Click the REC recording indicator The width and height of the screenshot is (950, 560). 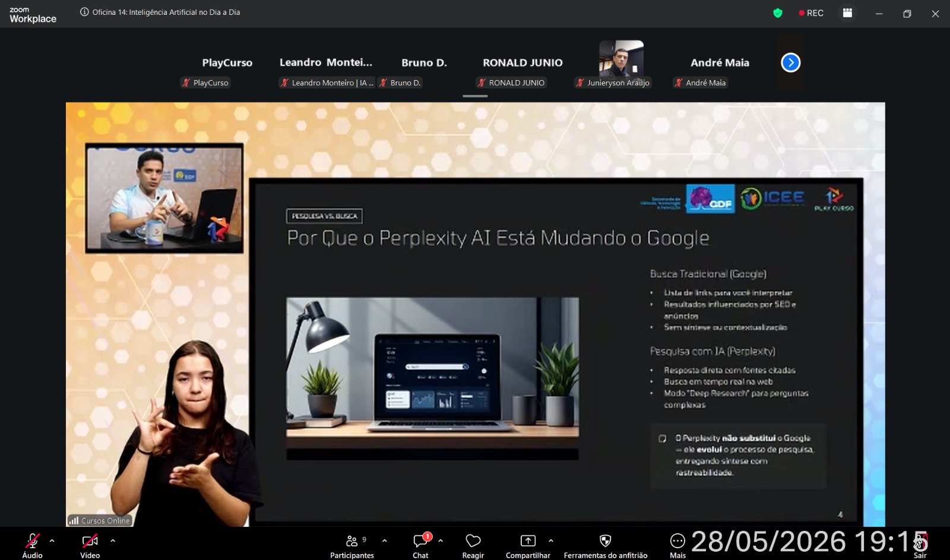tap(811, 13)
